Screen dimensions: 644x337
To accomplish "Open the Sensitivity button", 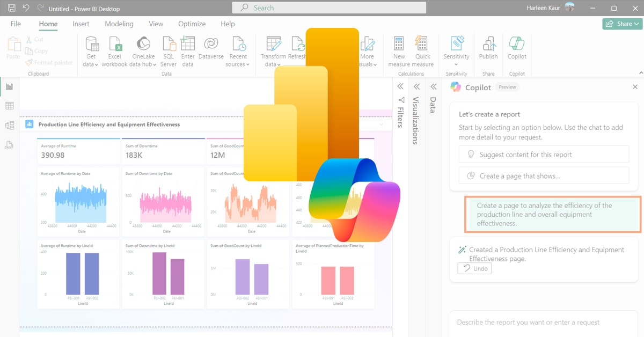I will pos(456,52).
